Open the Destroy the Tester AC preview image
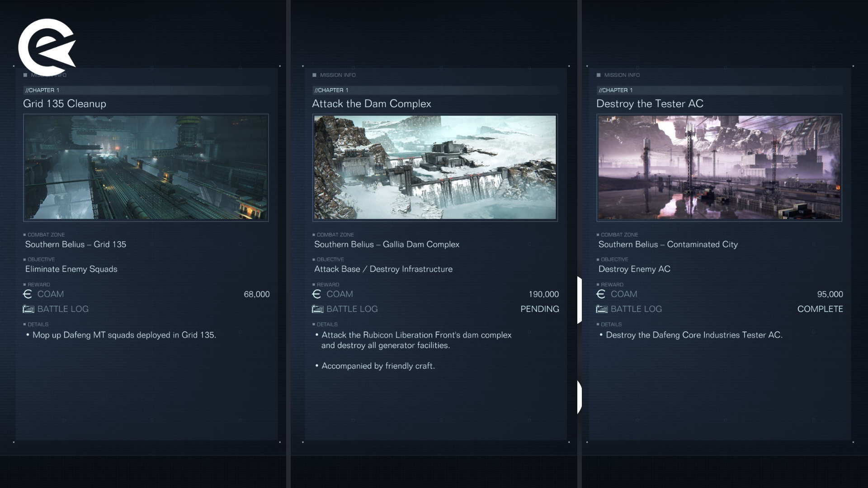 point(719,168)
